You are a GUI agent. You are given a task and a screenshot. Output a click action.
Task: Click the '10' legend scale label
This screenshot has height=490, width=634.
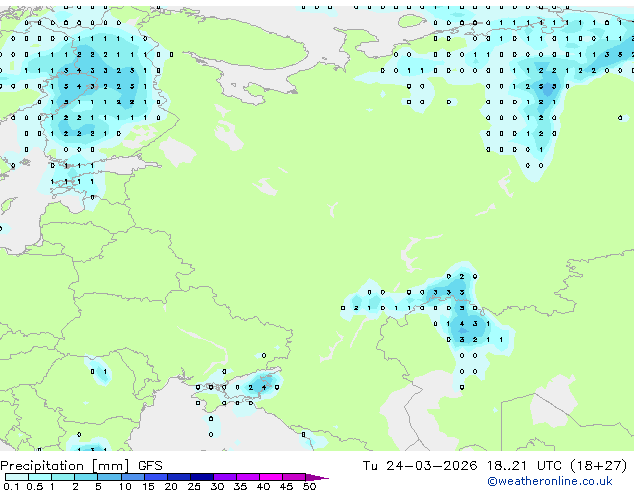[x=125, y=486]
